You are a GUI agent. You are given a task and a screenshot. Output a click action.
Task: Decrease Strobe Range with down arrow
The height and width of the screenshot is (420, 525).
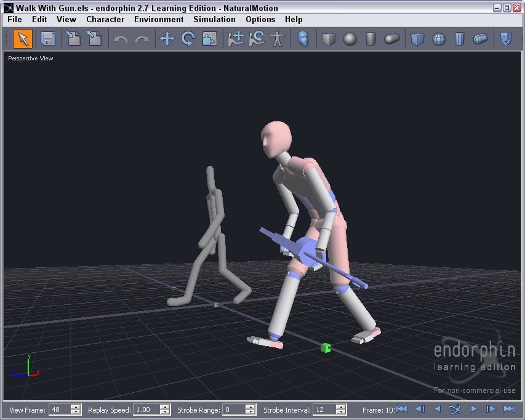click(250, 412)
